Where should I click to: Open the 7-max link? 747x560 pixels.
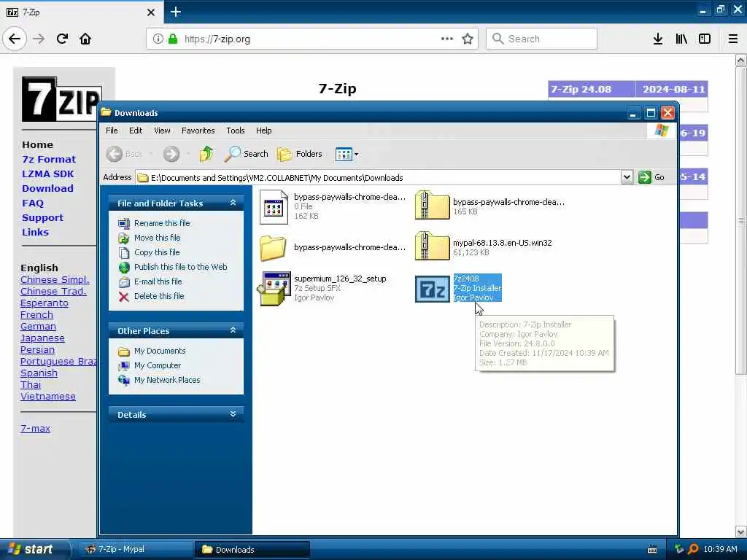(x=35, y=428)
